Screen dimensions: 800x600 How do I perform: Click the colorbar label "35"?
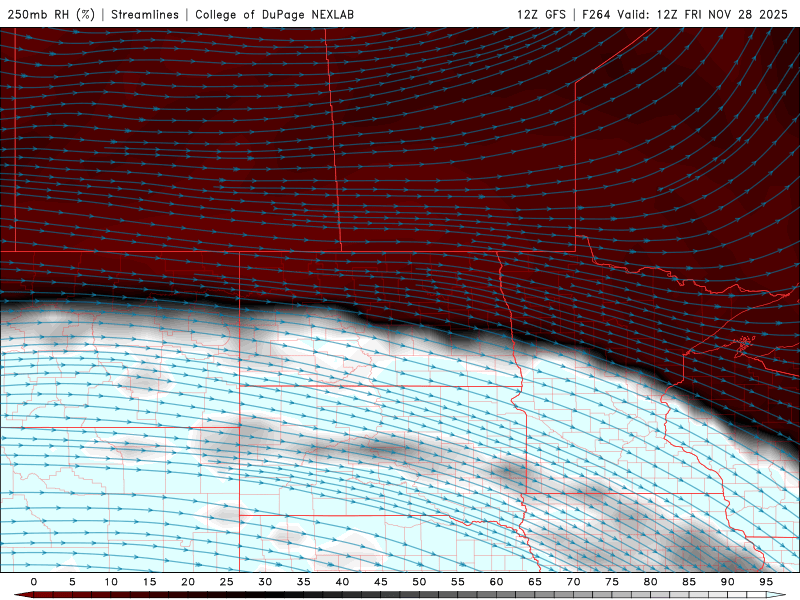303,582
